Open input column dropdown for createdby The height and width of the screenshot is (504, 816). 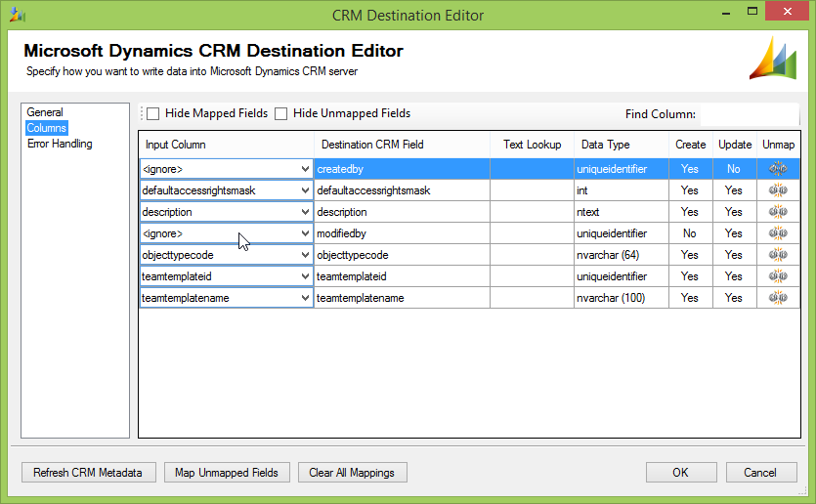coord(305,169)
